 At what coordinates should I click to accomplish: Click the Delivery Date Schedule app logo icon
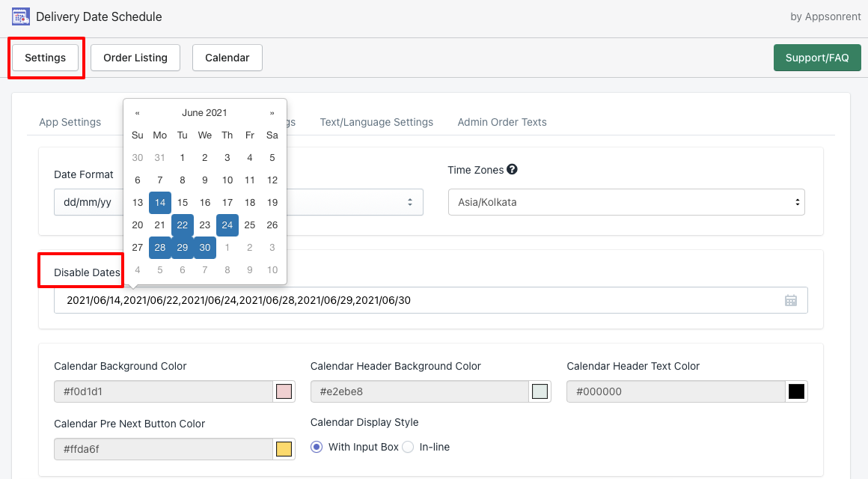tap(21, 16)
